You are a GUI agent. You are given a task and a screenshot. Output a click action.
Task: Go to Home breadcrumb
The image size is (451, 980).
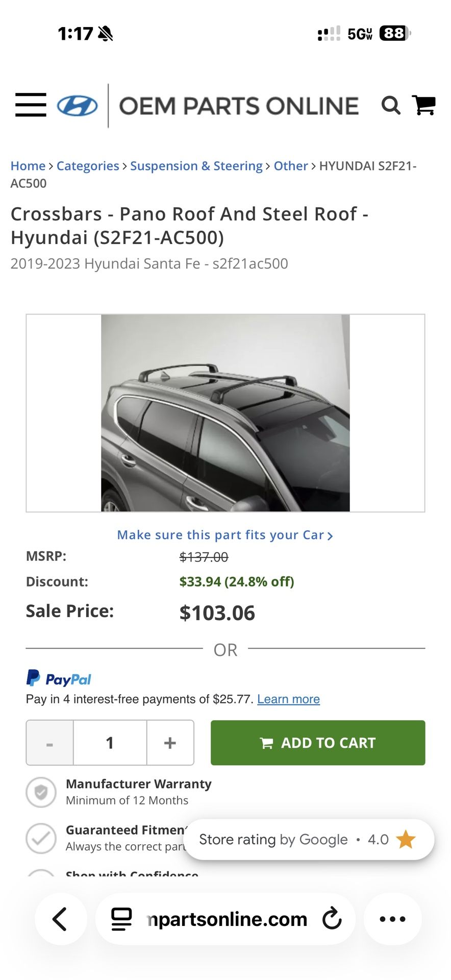pyautogui.click(x=28, y=166)
